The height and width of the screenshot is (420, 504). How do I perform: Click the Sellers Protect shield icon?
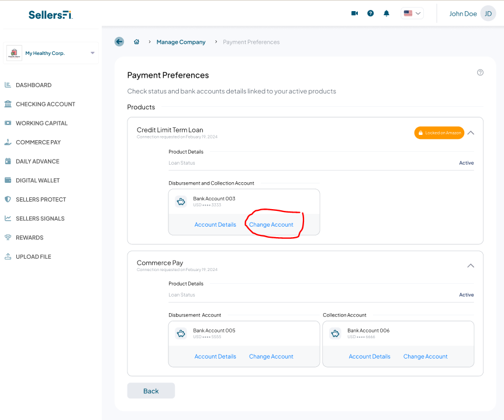click(x=8, y=199)
